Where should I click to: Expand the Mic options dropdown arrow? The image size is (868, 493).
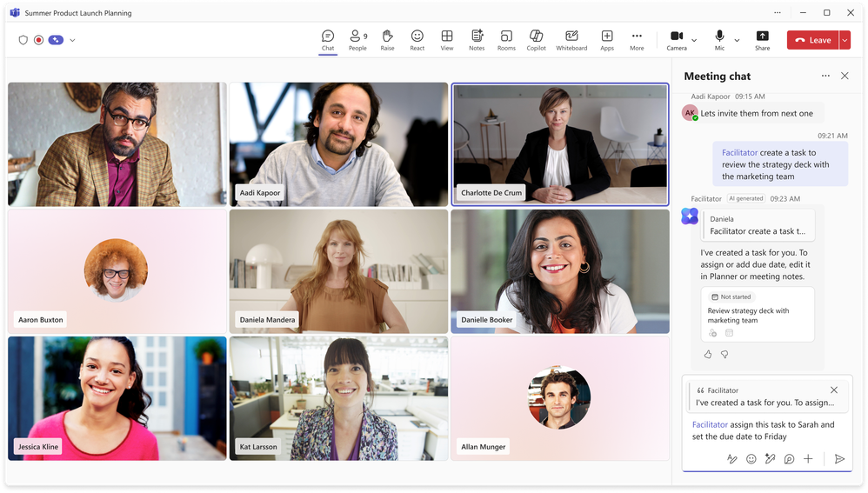point(737,40)
